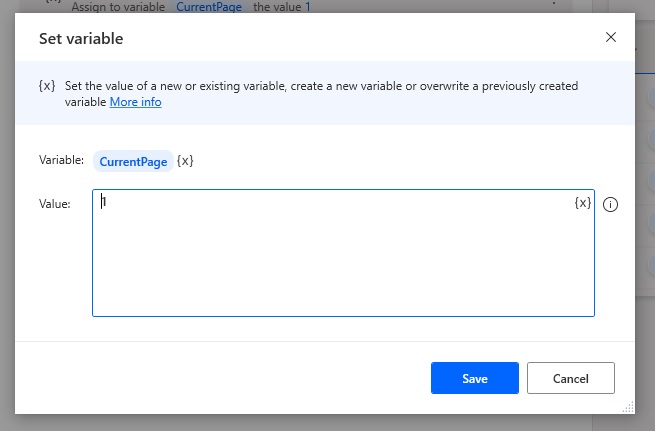655x431 pixels.
Task: Select the CurrentPage variable chip
Action: [x=133, y=161]
